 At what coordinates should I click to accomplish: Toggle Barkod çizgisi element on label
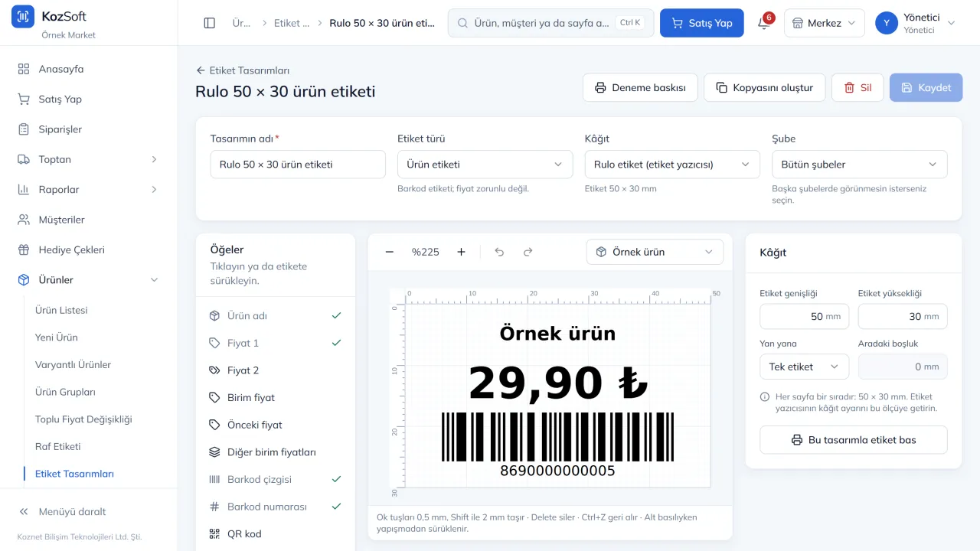click(276, 479)
